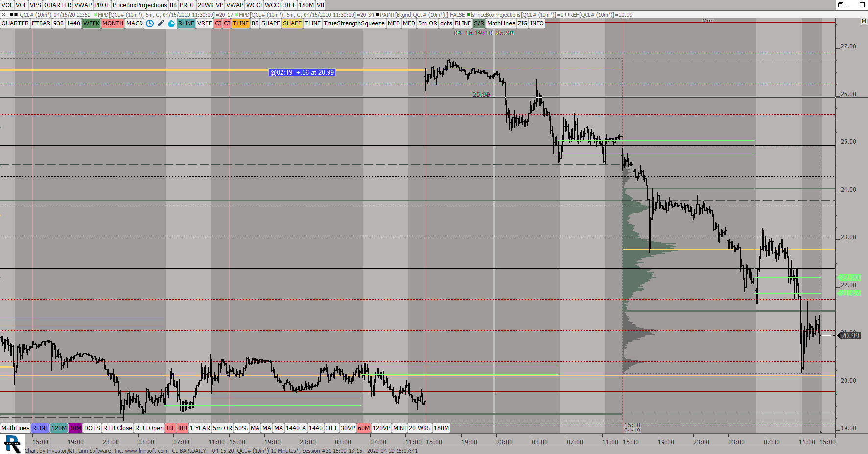Click the VB button in the top row
Image resolution: width=868 pixels, height=454 pixels.
pos(320,5)
